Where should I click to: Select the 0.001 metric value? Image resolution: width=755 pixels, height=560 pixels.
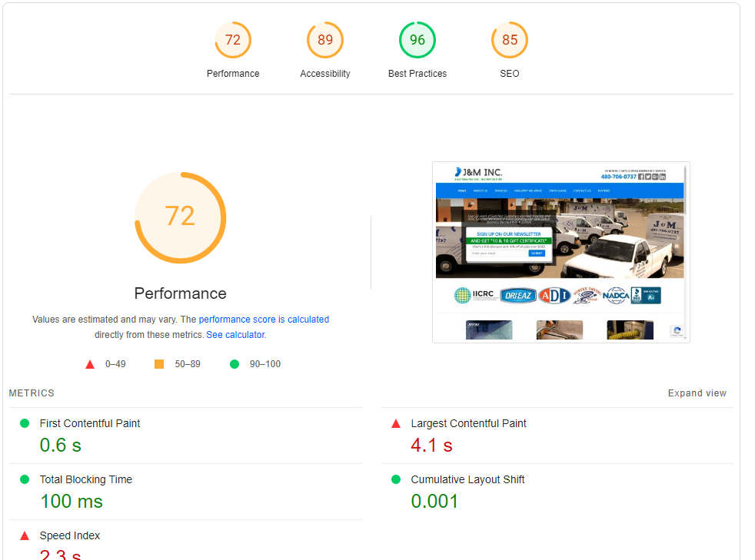[434, 502]
